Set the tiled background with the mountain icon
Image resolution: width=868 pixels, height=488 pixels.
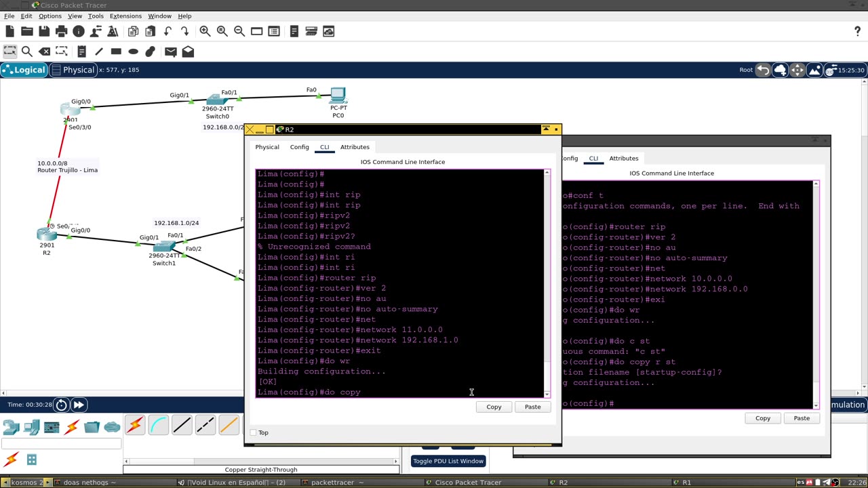coord(814,70)
